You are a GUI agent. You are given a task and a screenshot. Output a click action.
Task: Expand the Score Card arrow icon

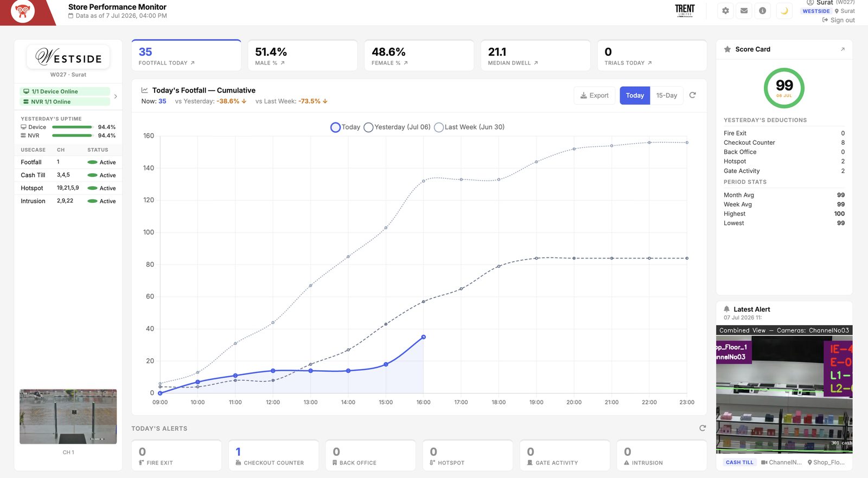click(843, 49)
